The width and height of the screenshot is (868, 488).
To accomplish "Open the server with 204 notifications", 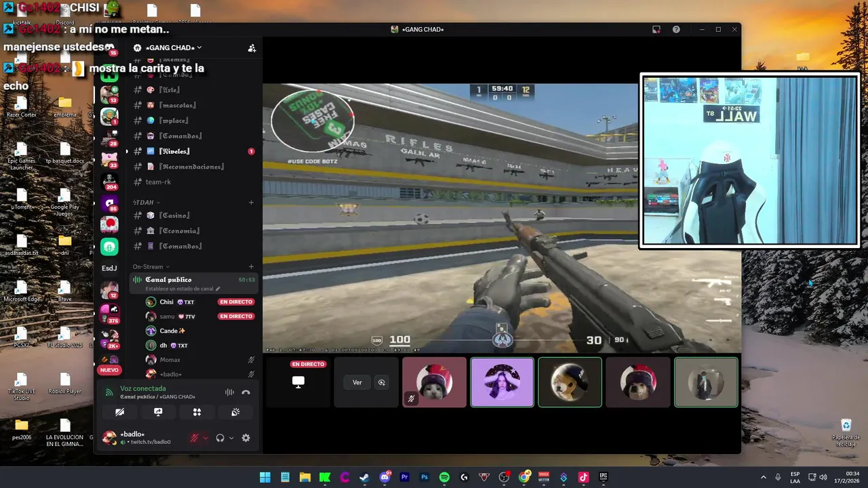I will pos(109,181).
